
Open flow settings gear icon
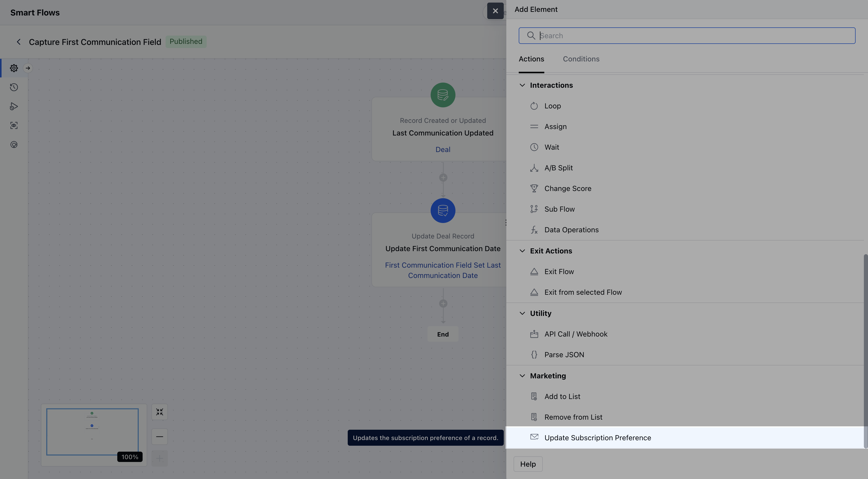point(14,68)
